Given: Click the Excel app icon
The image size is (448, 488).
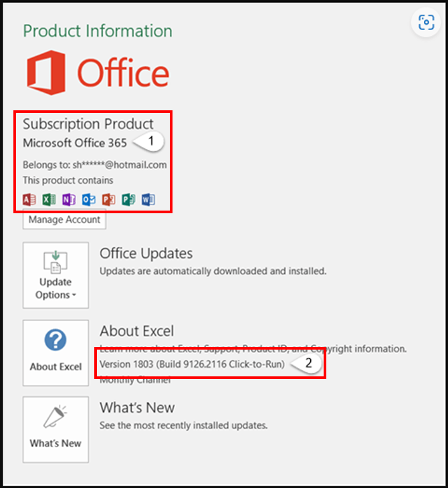Looking at the screenshot, I should [49, 199].
